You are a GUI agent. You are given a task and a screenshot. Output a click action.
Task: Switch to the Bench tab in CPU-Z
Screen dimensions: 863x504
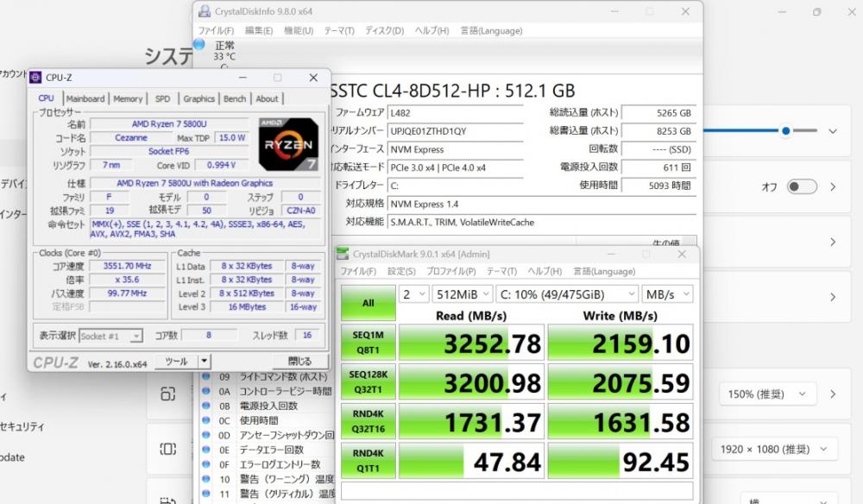click(x=235, y=98)
